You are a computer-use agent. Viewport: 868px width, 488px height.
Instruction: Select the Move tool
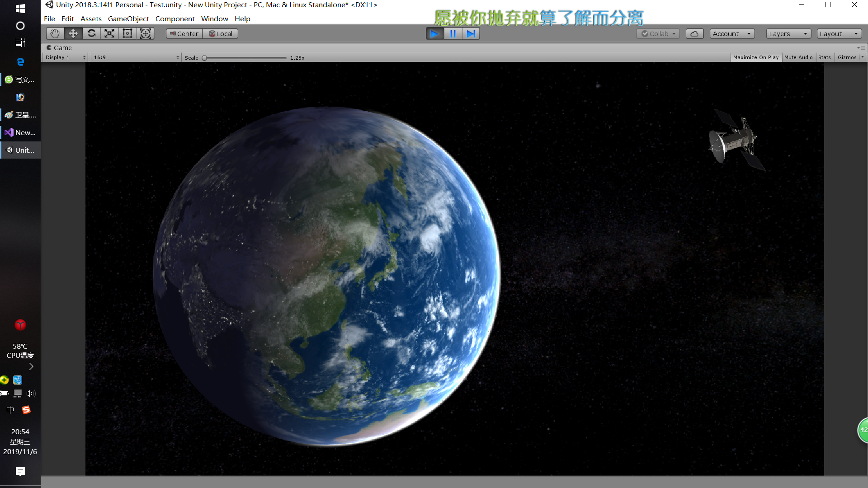(73, 33)
